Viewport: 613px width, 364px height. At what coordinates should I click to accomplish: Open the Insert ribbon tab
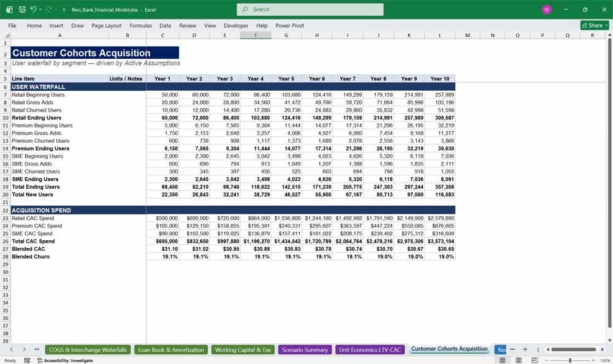click(56, 25)
